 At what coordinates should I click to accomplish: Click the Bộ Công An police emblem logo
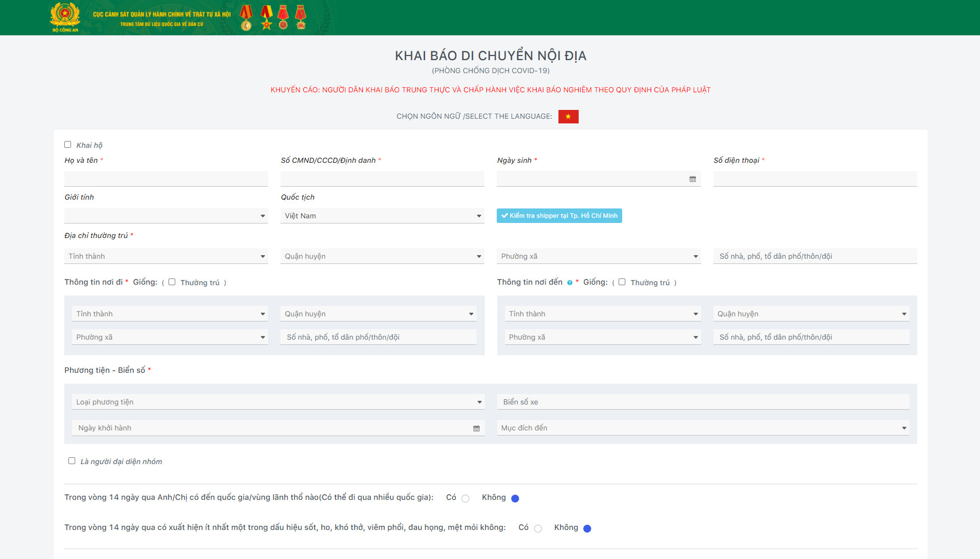tap(65, 16)
